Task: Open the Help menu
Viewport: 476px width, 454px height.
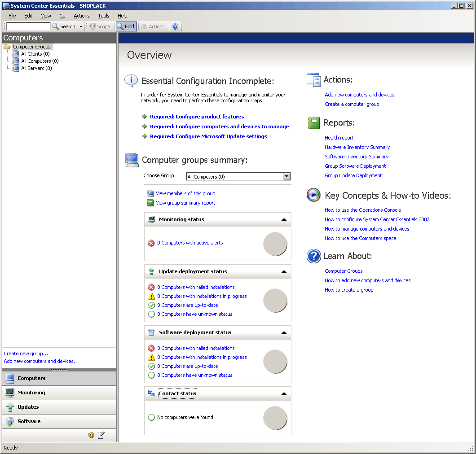Action: tap(122, 16)
